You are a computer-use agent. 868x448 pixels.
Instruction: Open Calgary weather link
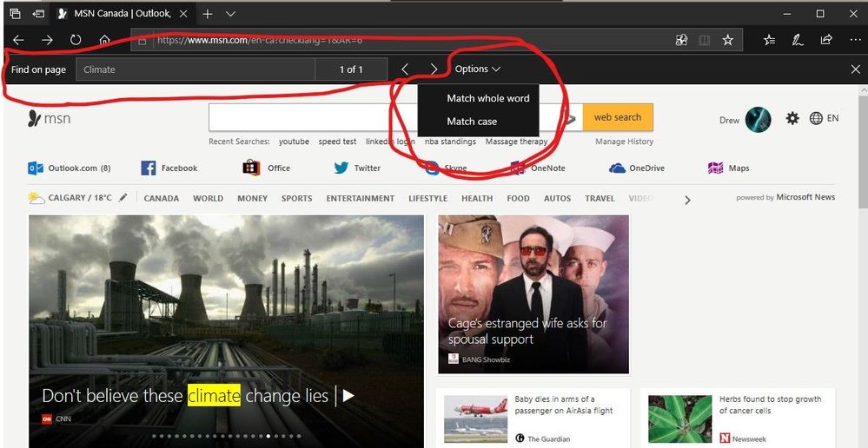pyautogui.click(x=70, y=198)
